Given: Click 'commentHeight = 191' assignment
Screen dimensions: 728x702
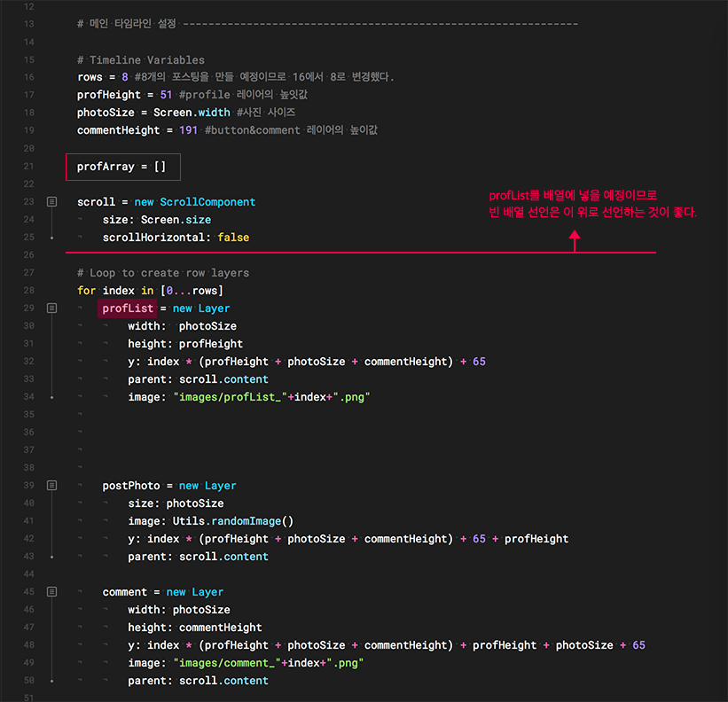Looking at the screenshot, I should click(137, 130).
